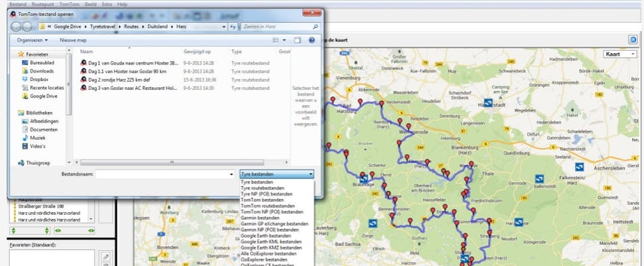Open the Afbeeldingen library
Screen dimensions: 644x266
[x=40, y=121]
